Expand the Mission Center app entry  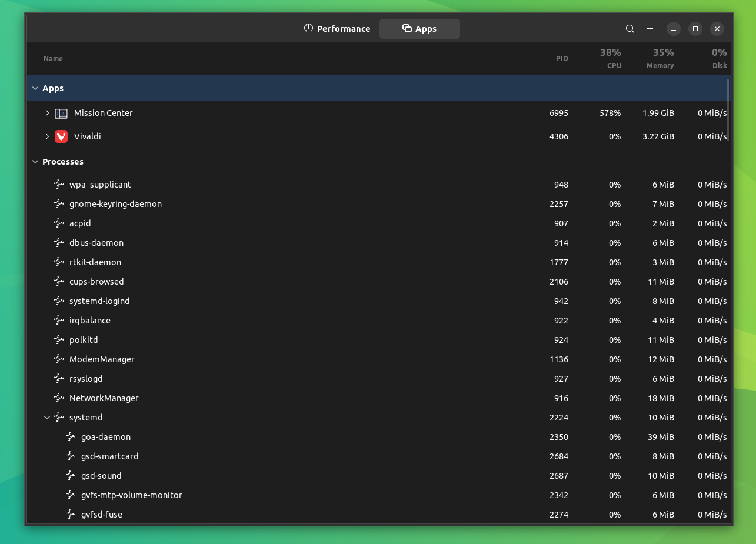tap(47, 113)
